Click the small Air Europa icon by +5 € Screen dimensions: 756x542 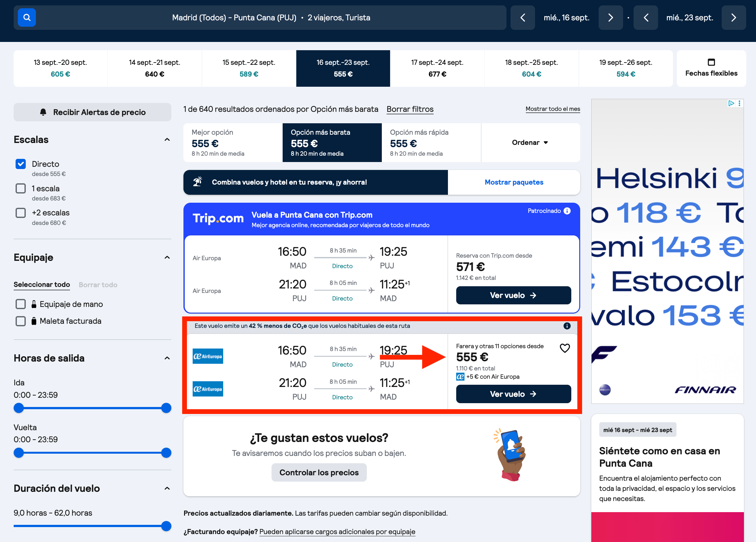point(460,377)
